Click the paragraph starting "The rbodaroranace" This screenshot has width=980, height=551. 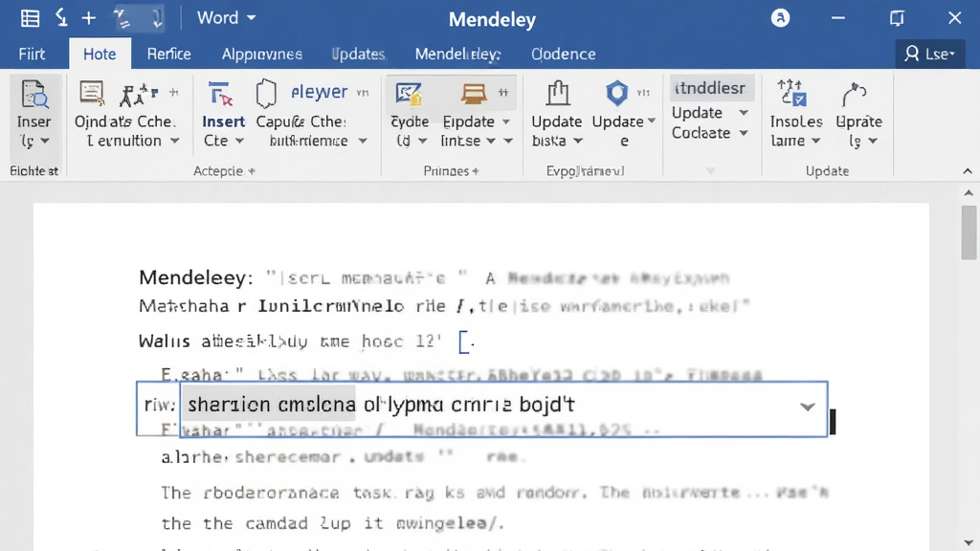(x=495, y=493)
